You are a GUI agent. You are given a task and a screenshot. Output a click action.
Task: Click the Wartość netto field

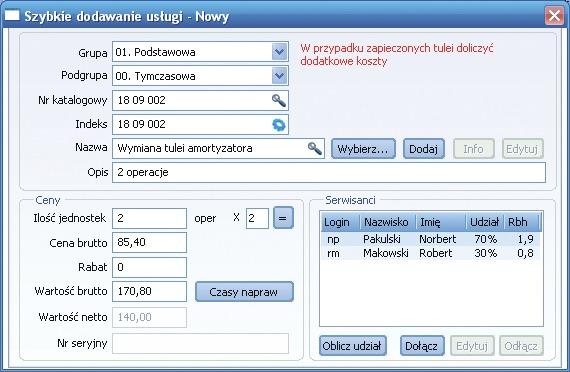pyautogui.click(x=149, y=317)
